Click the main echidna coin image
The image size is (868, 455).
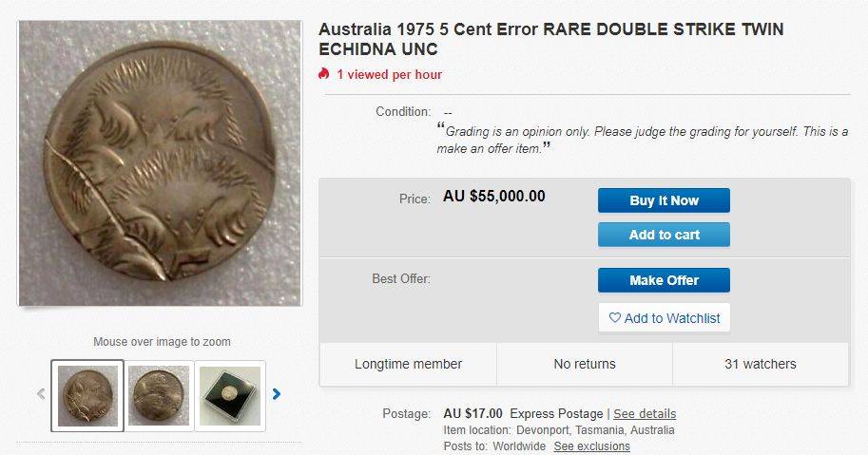click(x=161, y=163)
